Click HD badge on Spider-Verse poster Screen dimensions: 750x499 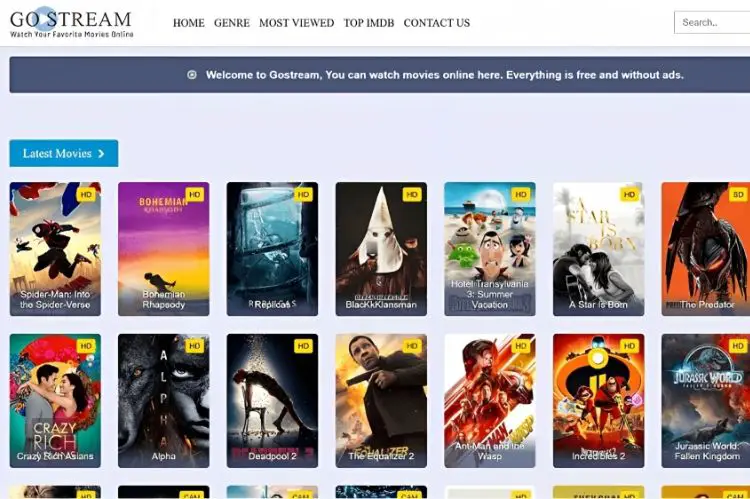click(86, 194)
